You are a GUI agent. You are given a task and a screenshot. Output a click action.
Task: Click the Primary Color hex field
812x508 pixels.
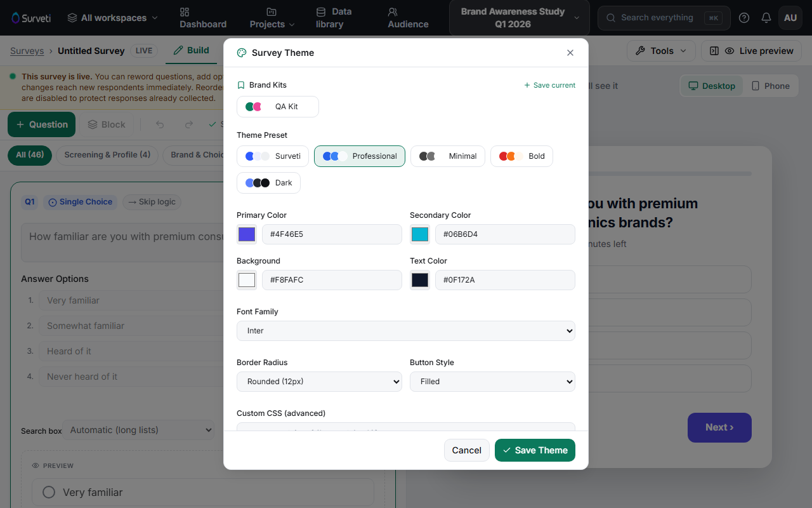point(332,234)
